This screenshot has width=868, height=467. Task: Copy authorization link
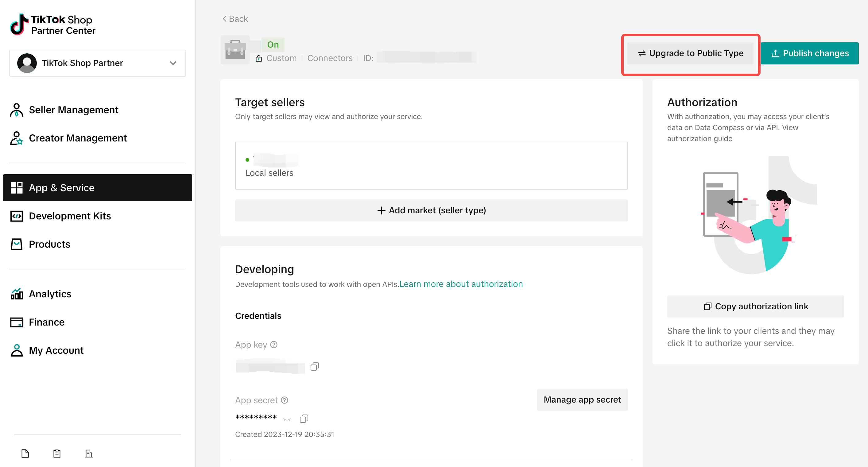coord(755,306)
